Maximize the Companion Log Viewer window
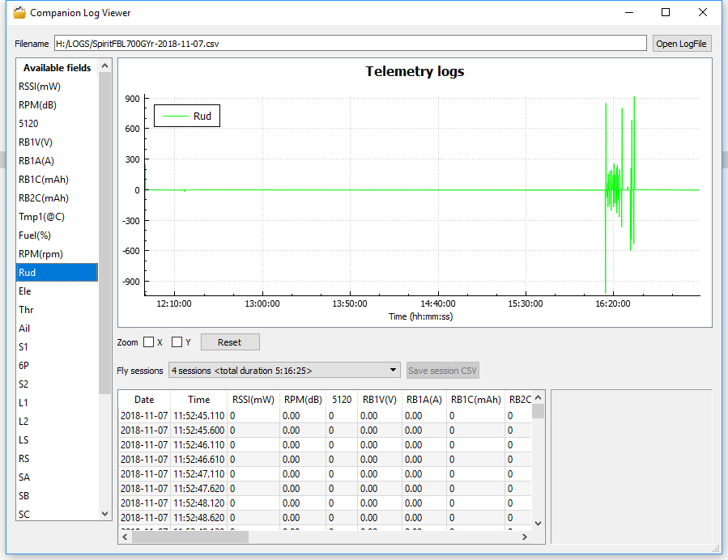This screenshot has width=728, height=560. pos(666,13)
